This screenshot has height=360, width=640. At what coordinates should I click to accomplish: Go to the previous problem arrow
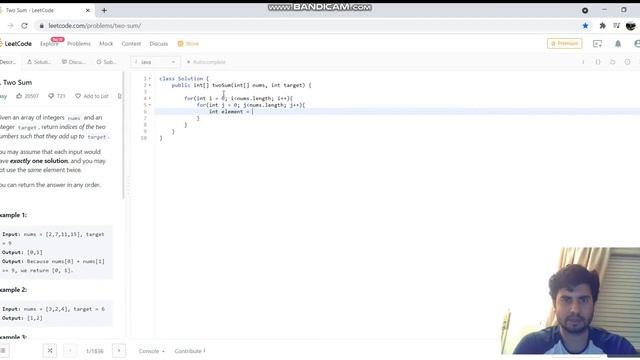[x=70, y=351]
